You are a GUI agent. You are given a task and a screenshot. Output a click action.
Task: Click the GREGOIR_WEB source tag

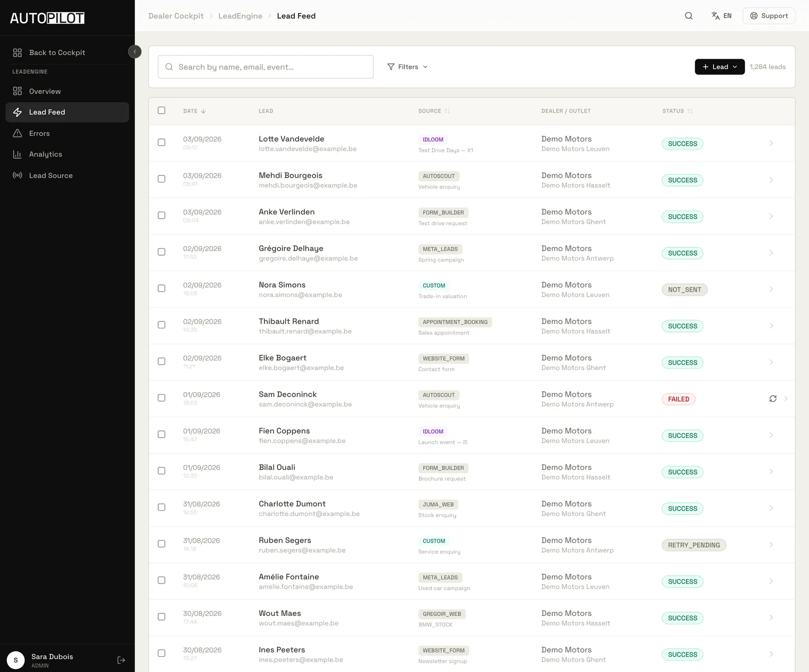coord(442,614)
